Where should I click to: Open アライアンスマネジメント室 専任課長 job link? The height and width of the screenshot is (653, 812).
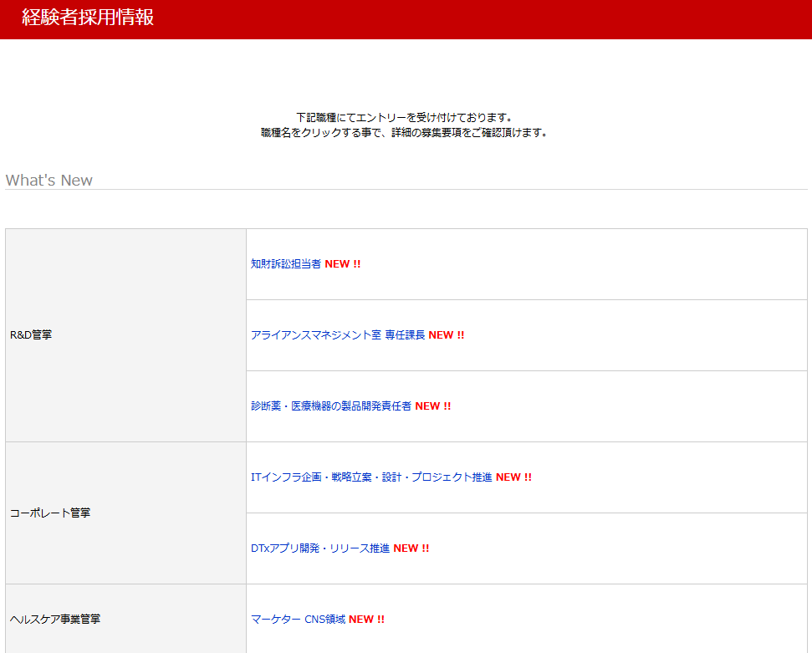click(x=338, y=335)
